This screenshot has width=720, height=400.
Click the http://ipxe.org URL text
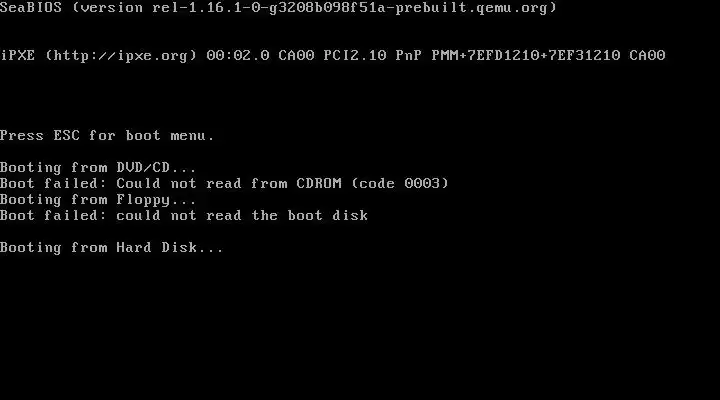(x=121, y=56)
